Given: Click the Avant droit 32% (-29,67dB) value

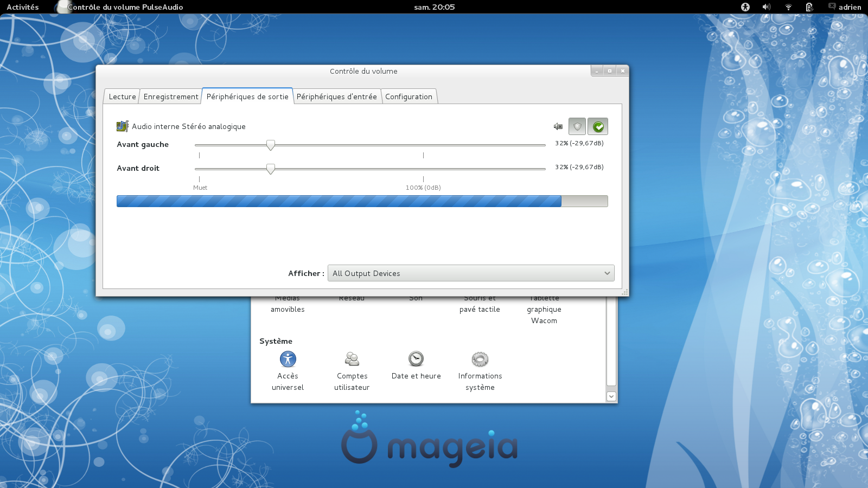Looking at the screenshot, I should [x=579, y=167].
